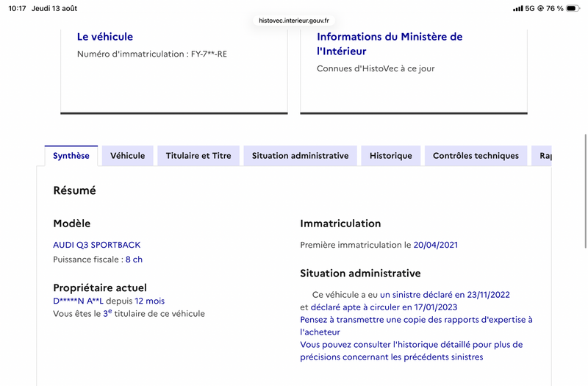Open the Titulaire et Titre tab
588x386 pixels.
click(x=198, y=156)
